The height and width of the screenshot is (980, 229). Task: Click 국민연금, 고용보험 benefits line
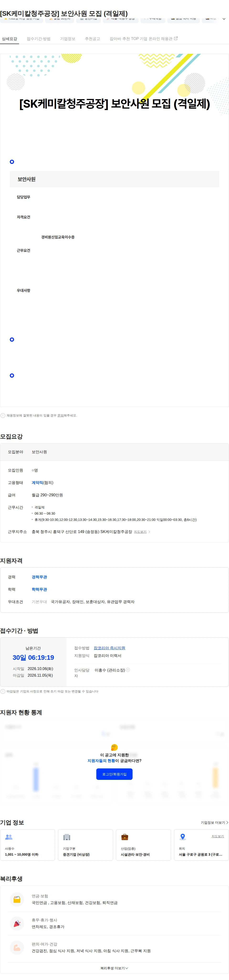(x=75, y=903)
